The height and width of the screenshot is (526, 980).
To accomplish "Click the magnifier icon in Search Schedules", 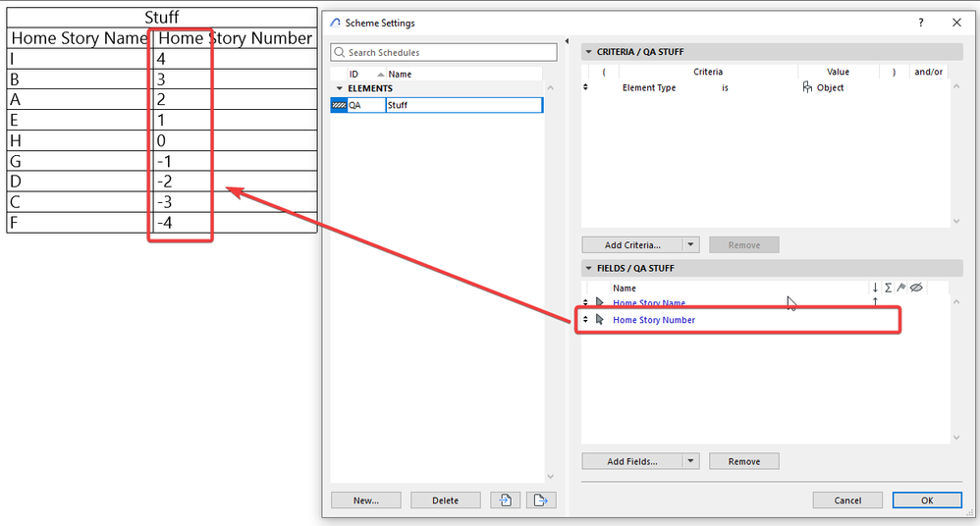I will point(340,52).
